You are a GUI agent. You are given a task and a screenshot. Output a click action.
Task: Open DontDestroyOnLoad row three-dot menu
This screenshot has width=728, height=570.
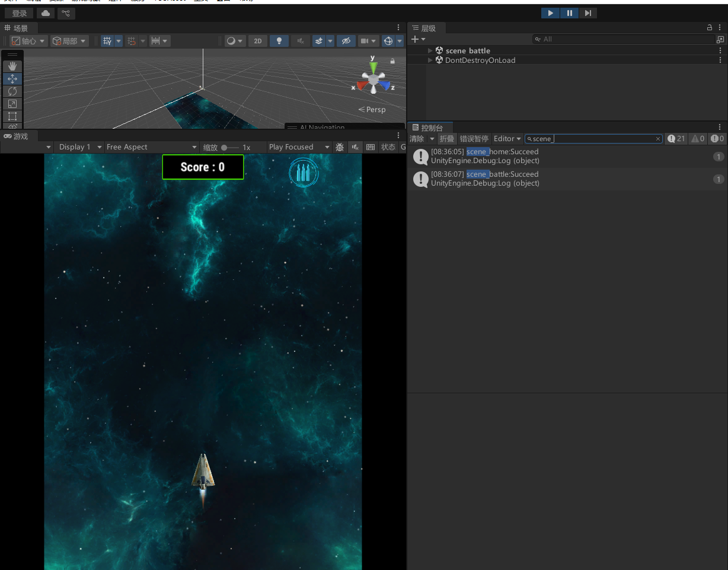pos(721,60)
